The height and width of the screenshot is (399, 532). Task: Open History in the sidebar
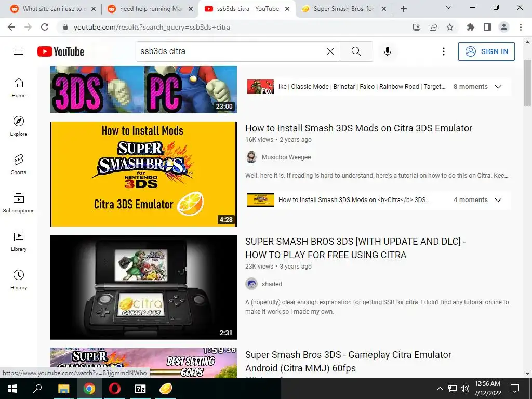(x=19, y=280)
